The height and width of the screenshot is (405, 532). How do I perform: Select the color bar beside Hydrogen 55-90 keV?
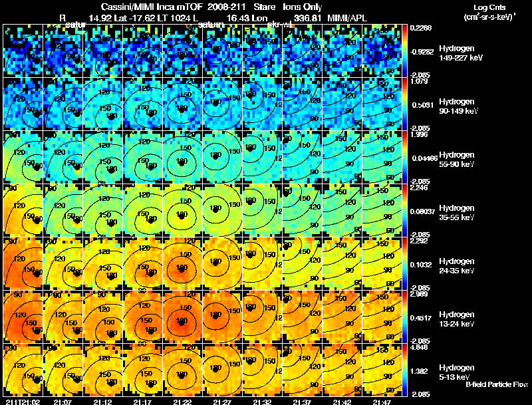(x=404, y=158)
